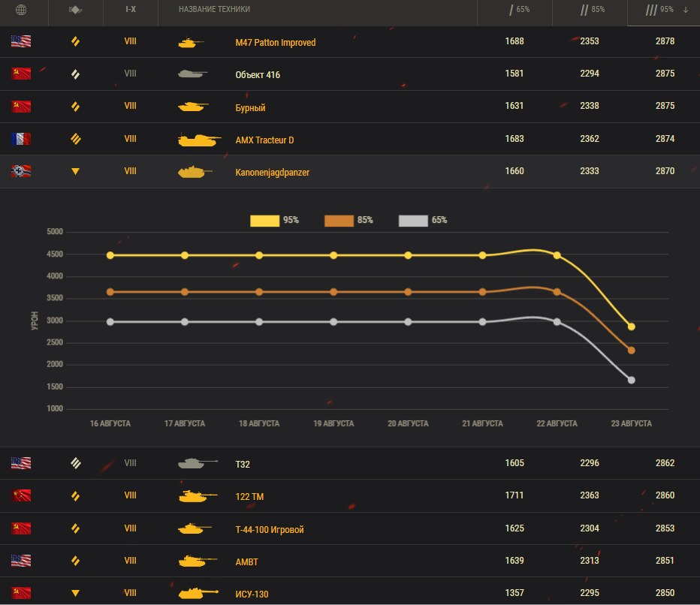Click AMX Tracteur D tank silhouette
Viewport: 700px width, 605px height.
199,139
